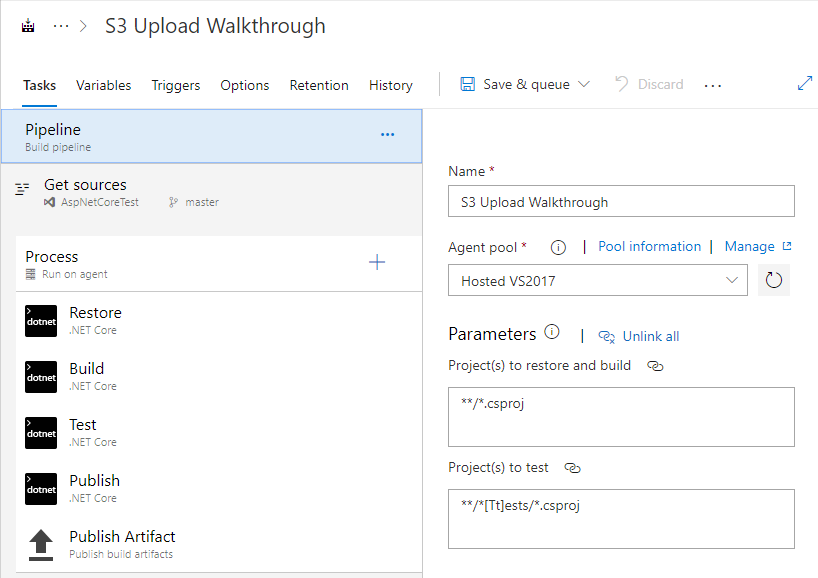818x578 pixels.
Task: Switch to the Variables tab
Action: 103,85
